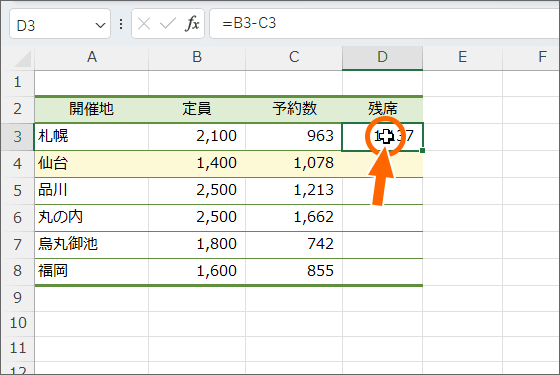Select row 3 header
The width and height of the screenshot is (560, 375).
(18, 136)
